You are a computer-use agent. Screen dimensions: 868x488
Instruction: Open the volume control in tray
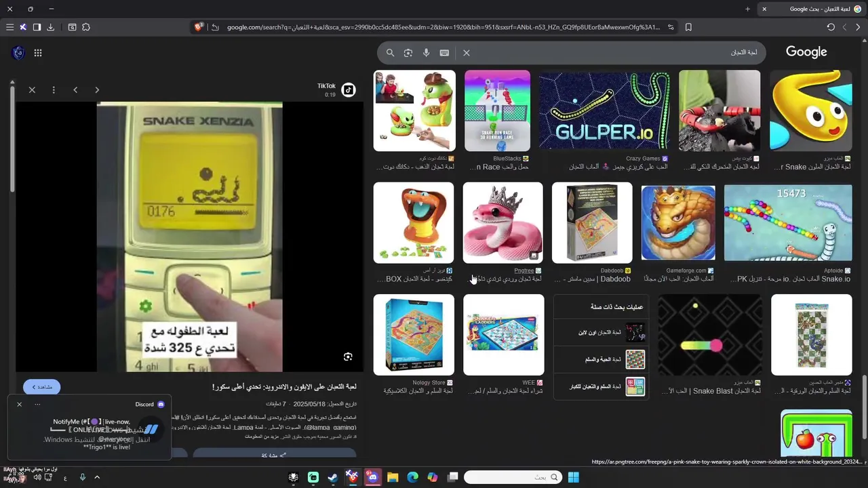[x=37, y=477]
